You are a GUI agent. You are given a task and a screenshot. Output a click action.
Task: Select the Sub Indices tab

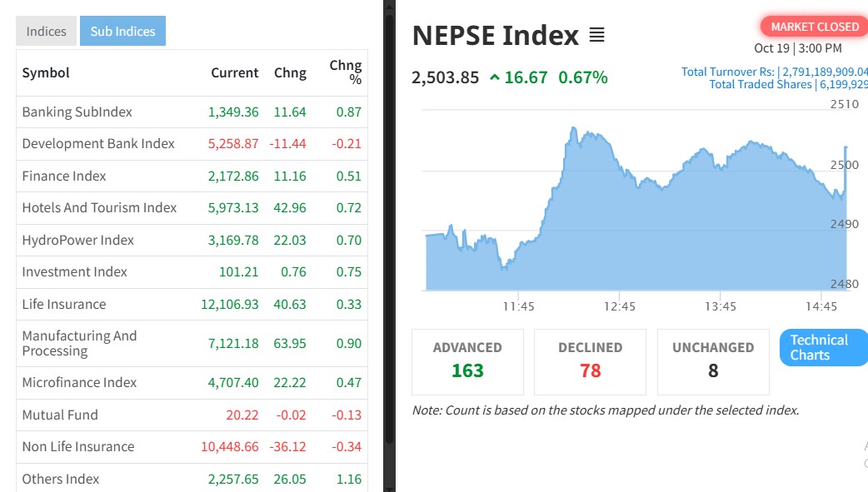(x=122, y=32)
